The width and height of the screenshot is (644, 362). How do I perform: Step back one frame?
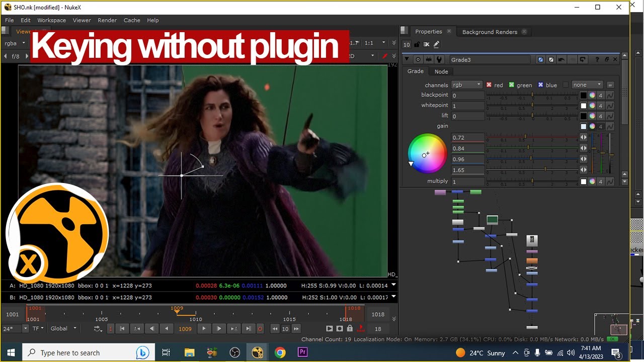[x=151, y=329]
